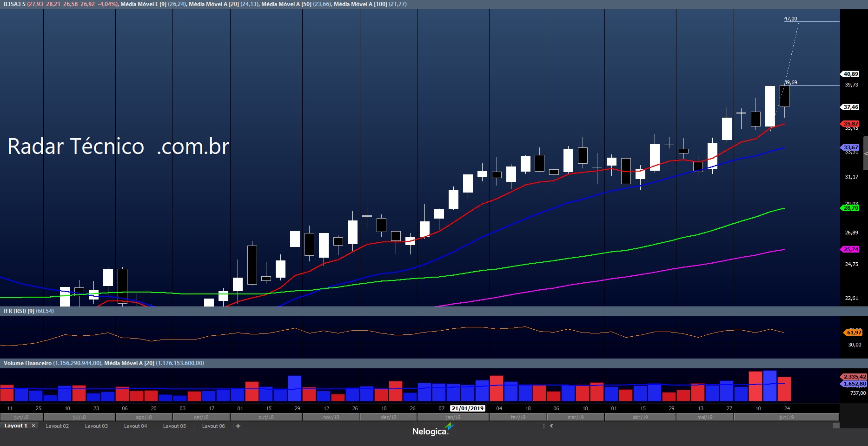The height and width of the screenshot is (446, 868).
Task: Go to Layout 05 tab
Action: pos(174,426)
